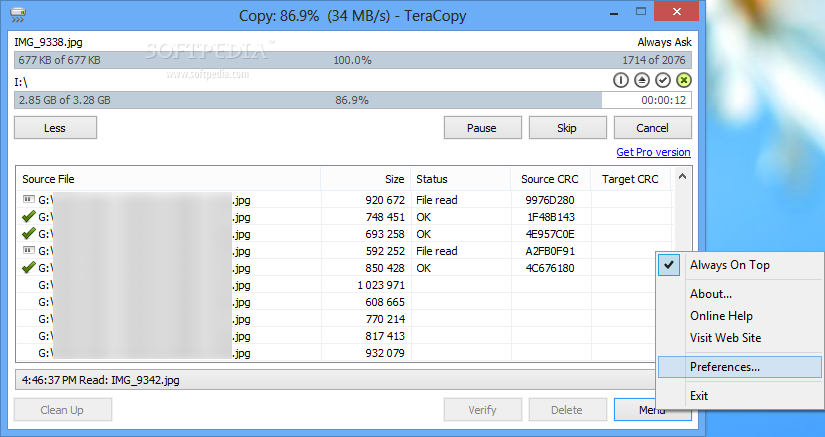This screenshot has height=437, width=825.
Task: Click the green check icon of the 850 428 row
Action: click(x=28, y=268)
